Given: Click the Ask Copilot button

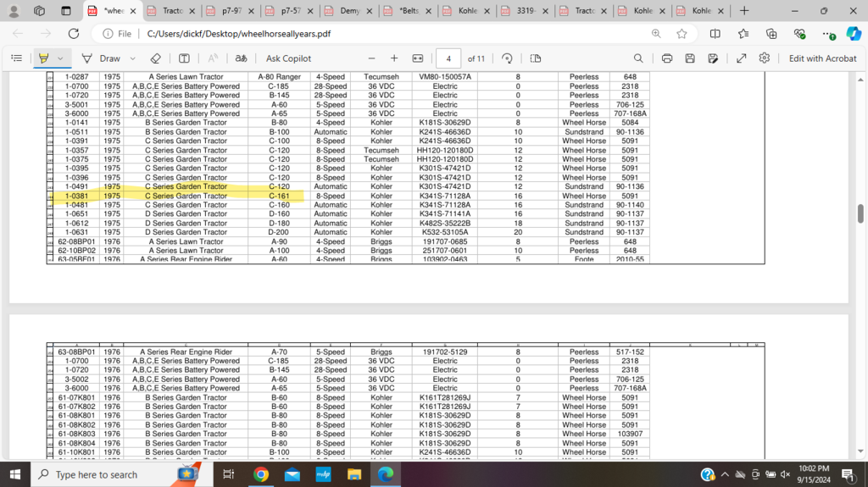Looking at the screenshot, I should pos(288,58).
